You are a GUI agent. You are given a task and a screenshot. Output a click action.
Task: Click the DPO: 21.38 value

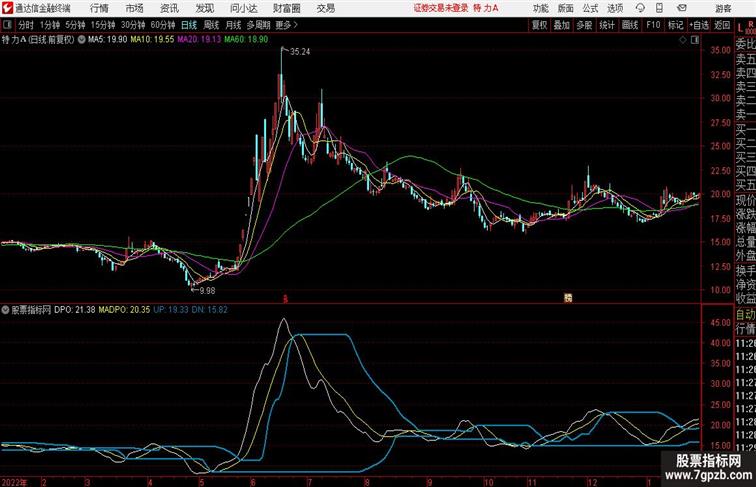point(75,310)
